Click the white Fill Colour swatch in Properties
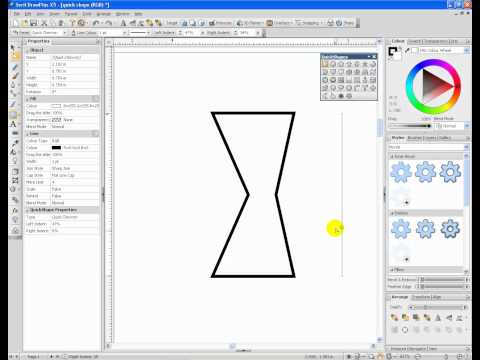 pyautogui.click(x=56, y=106)
